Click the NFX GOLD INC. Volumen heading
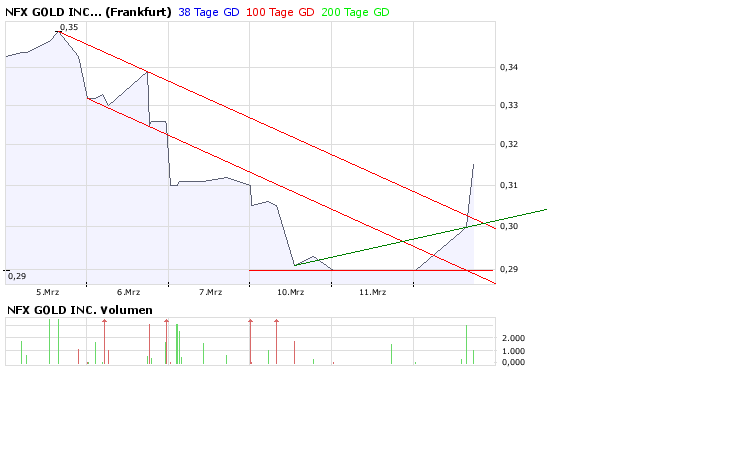 click(80, 310)
